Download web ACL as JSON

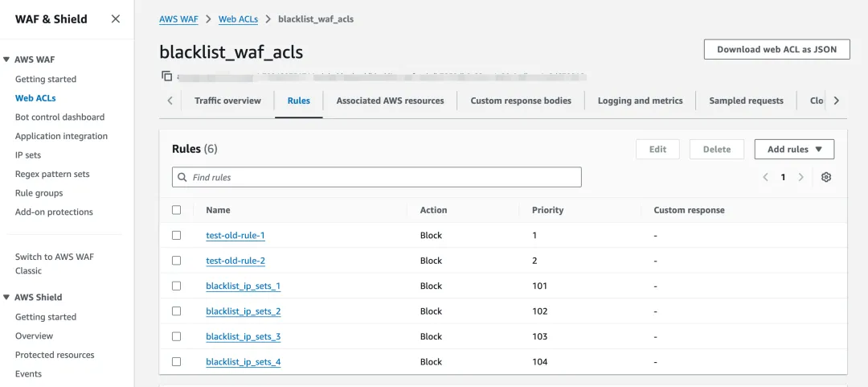click(776, 49)
